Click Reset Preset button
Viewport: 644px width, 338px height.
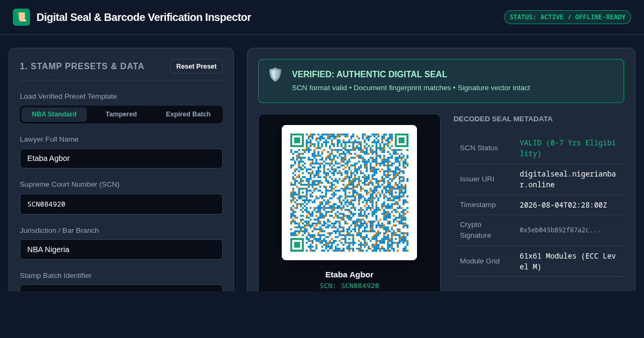point(196,67)
